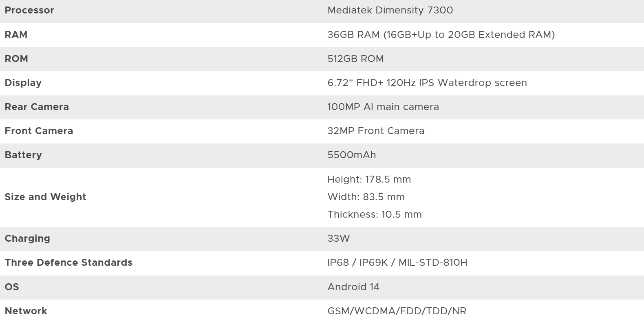Click the Processor row label

[29, 11]
